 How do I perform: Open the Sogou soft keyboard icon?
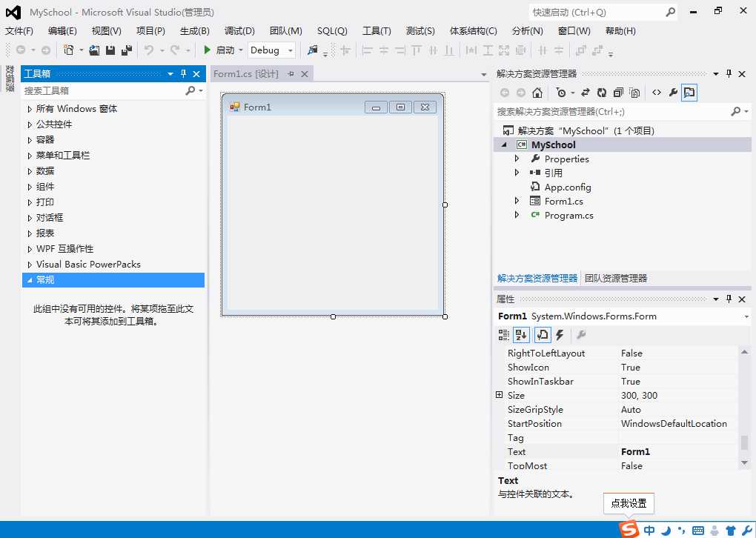point(697,531)
